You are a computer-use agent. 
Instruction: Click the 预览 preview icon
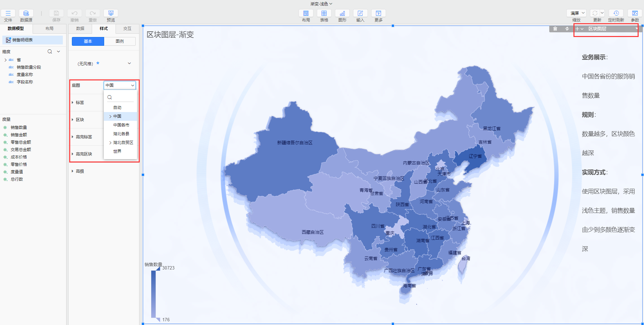click(111, 13)
